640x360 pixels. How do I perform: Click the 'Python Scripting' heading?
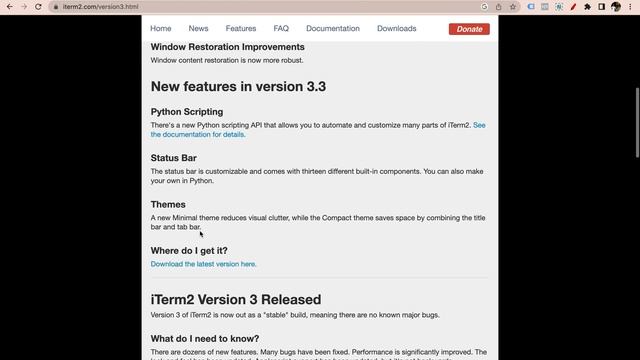click(x=187, y=112)
